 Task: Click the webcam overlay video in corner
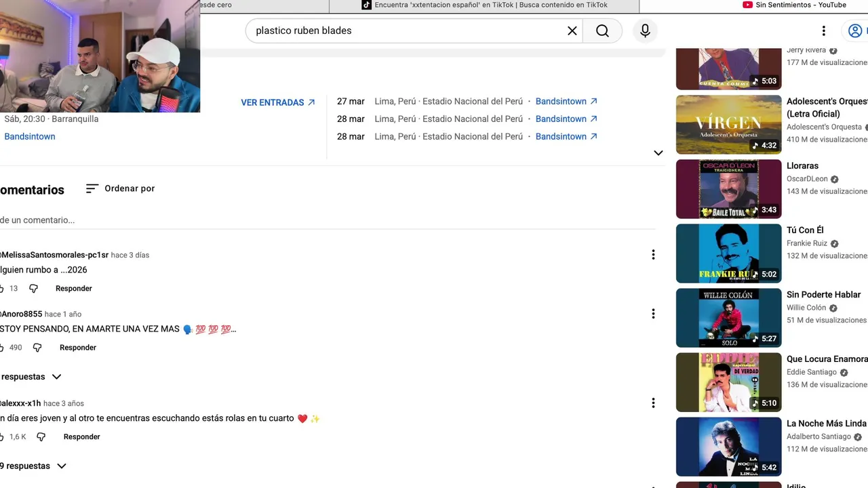point(100,56)
